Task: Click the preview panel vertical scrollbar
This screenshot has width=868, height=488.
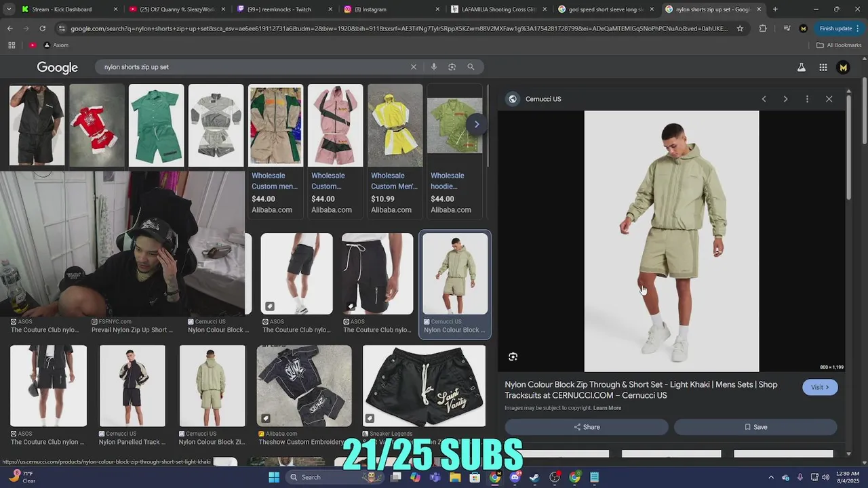Action: [848, 146]
